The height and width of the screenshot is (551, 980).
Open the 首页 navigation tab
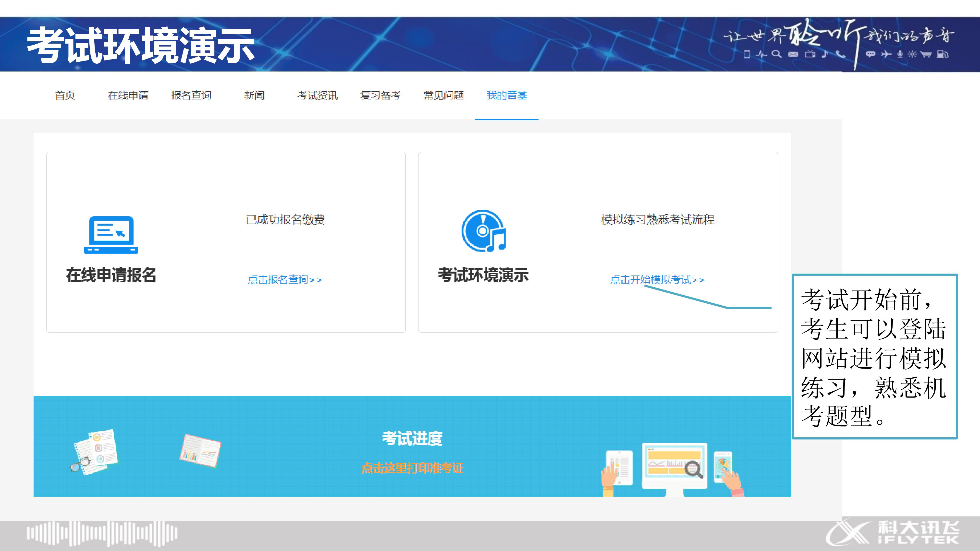pyautogui.click(x=65, y=96)
